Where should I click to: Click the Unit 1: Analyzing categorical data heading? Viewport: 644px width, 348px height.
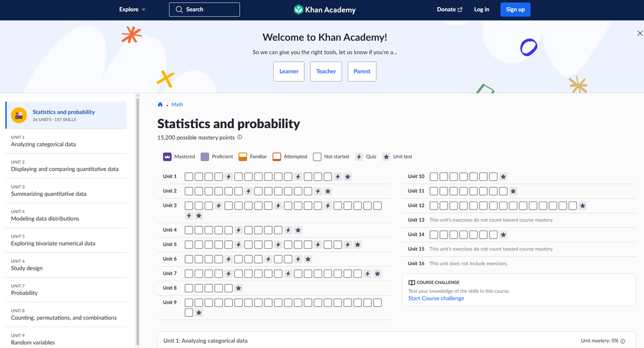click(206, 340)
